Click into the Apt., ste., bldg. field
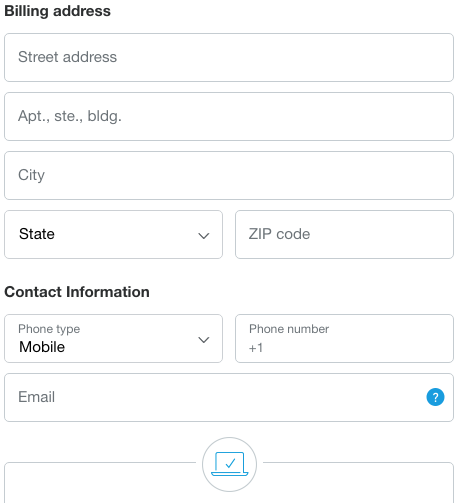 [229, 116]
